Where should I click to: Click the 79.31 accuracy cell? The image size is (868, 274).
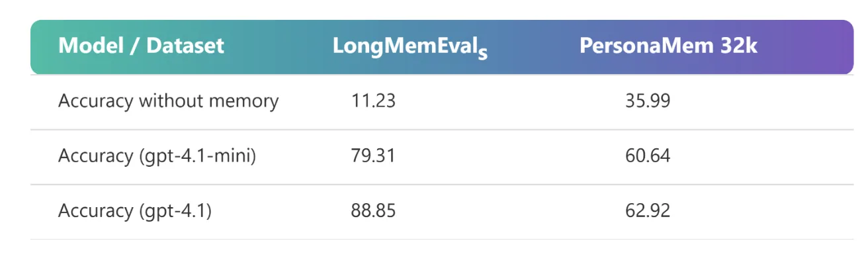coord(373,156)
